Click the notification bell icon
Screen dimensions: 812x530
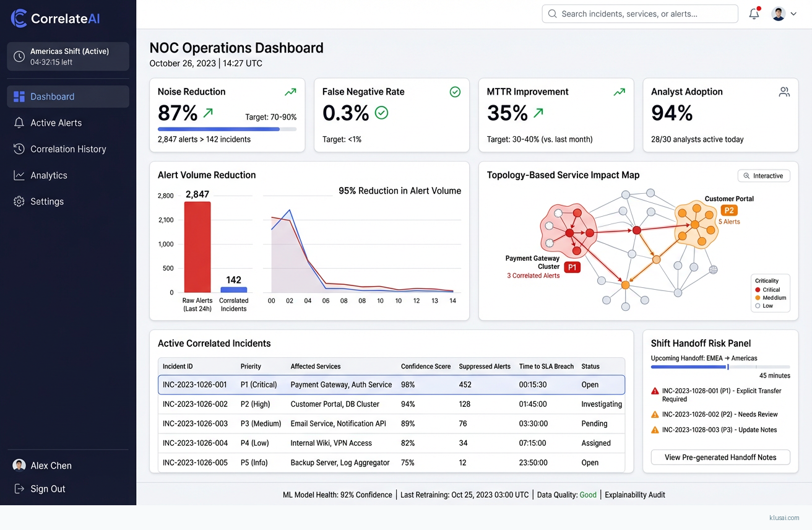[x=754, y=14]
